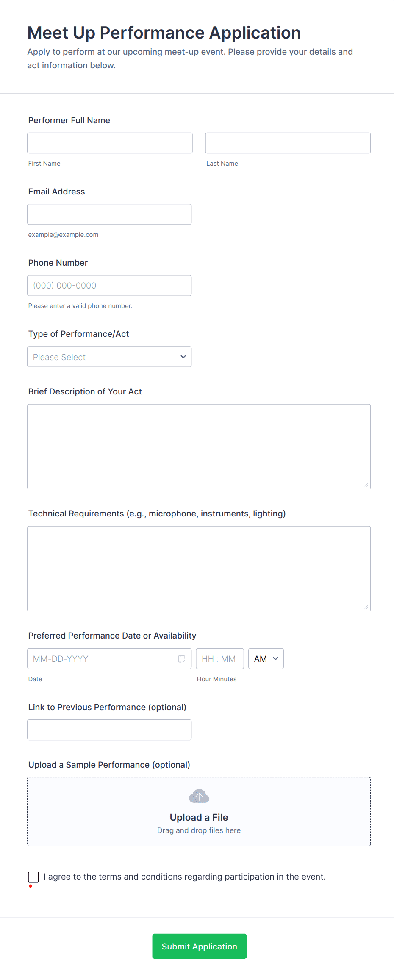394x980 pixels.
Task: Click the Submit Application button
Action: (199, 947)
